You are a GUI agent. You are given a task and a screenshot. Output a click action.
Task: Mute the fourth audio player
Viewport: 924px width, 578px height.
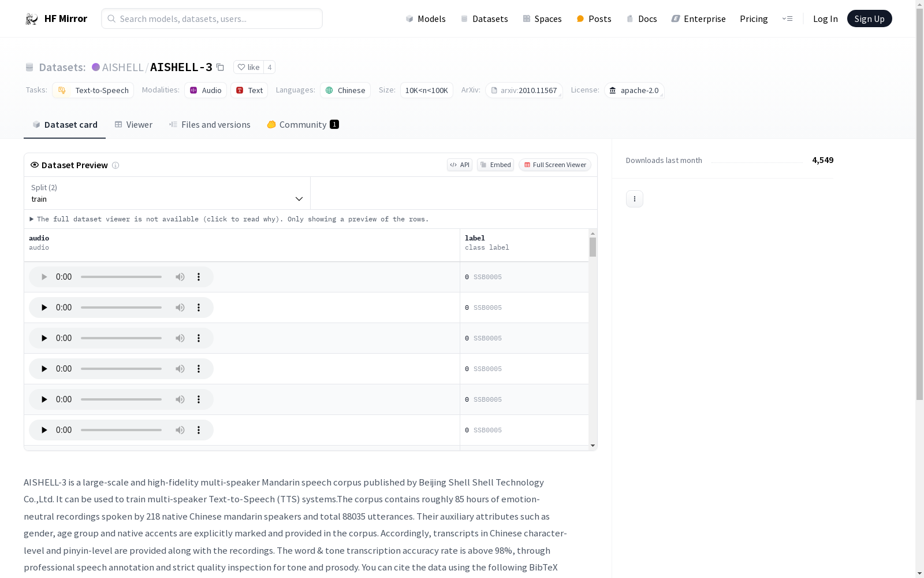point(180,369)
